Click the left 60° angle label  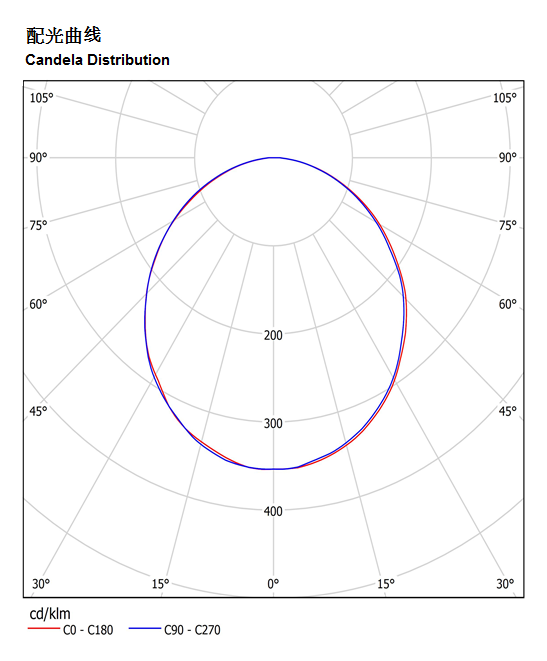(x=38, y=304)
